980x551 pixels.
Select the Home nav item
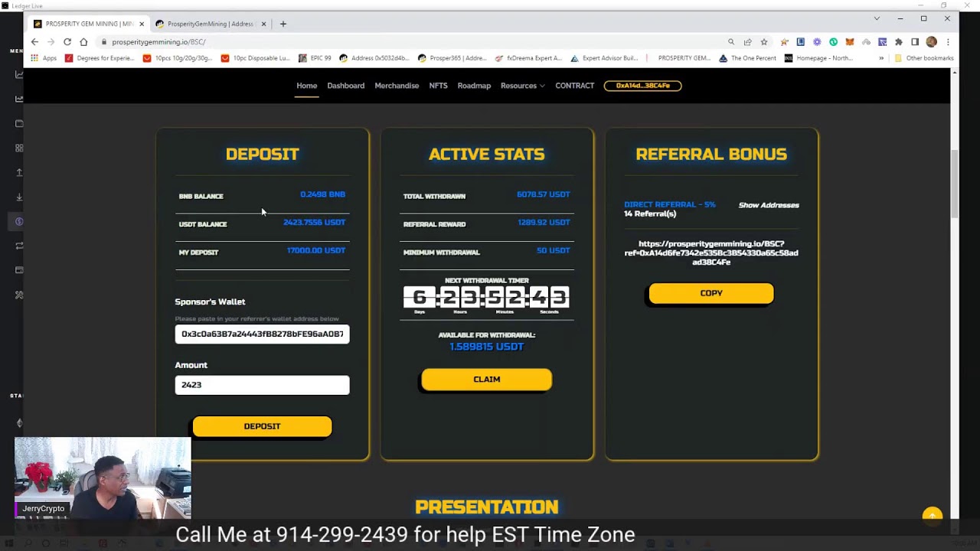tap(306, 86)
